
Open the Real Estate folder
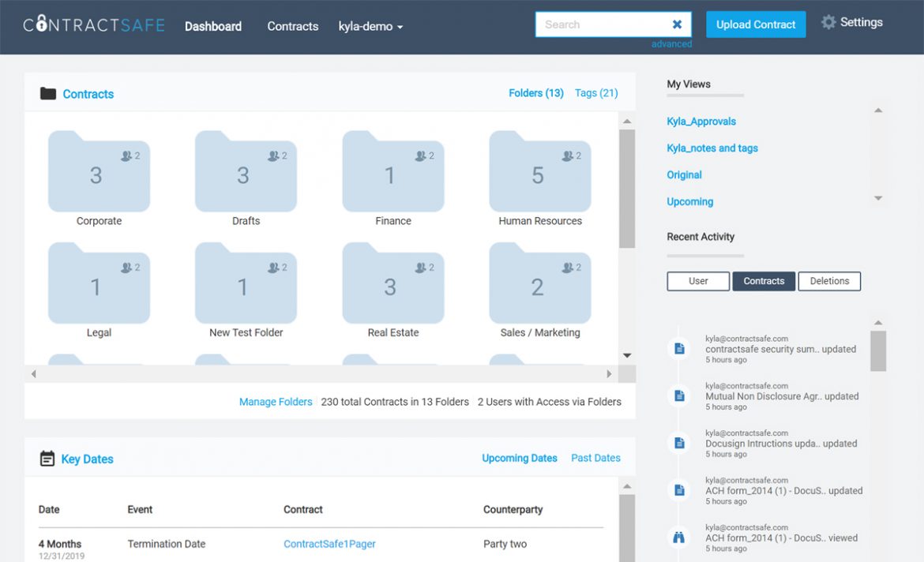393,286
